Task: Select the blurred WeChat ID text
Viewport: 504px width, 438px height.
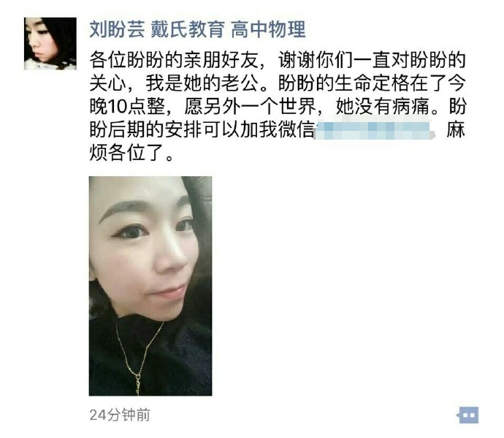Action: point(375,129)
